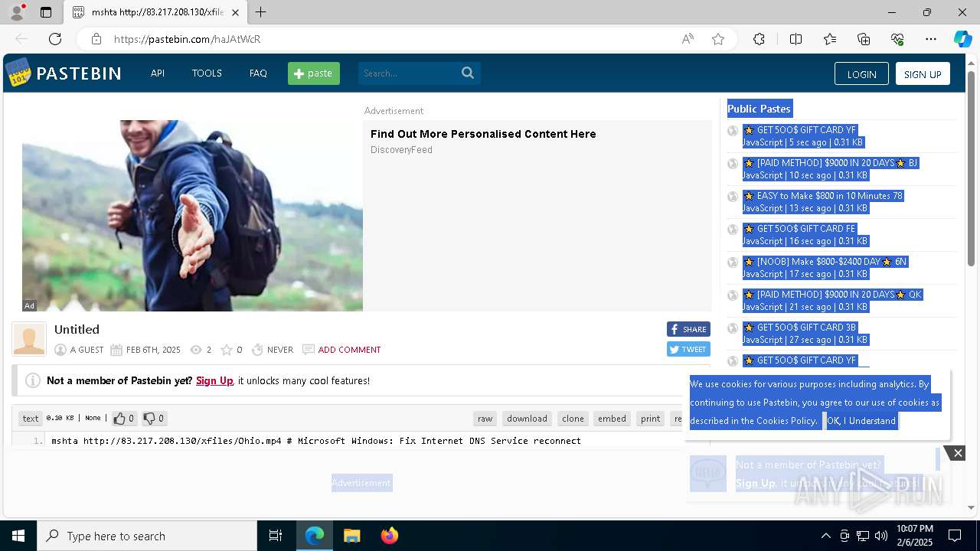Open Browser essentials heart icon
980x551 pixels.
(x=897, y=39)
